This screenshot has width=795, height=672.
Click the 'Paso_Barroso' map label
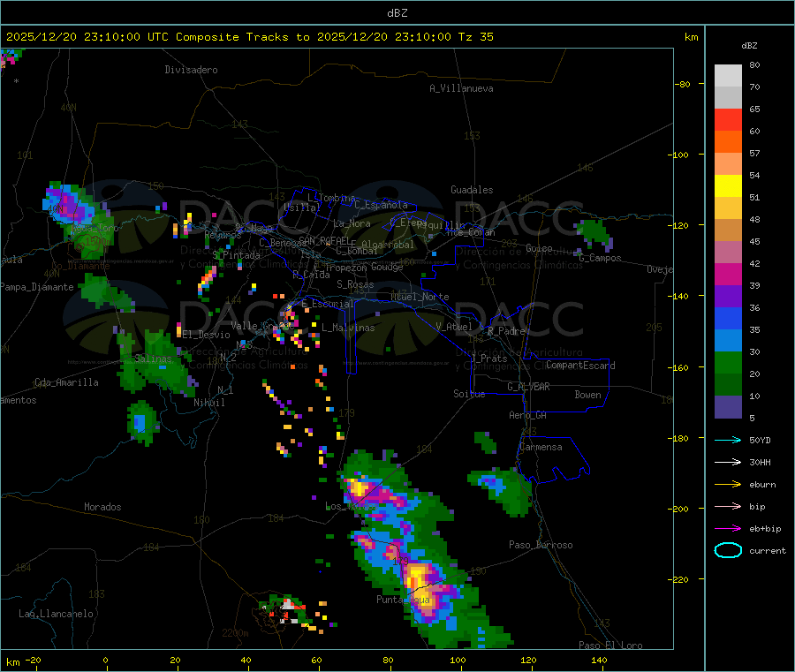tap(541, 545)
